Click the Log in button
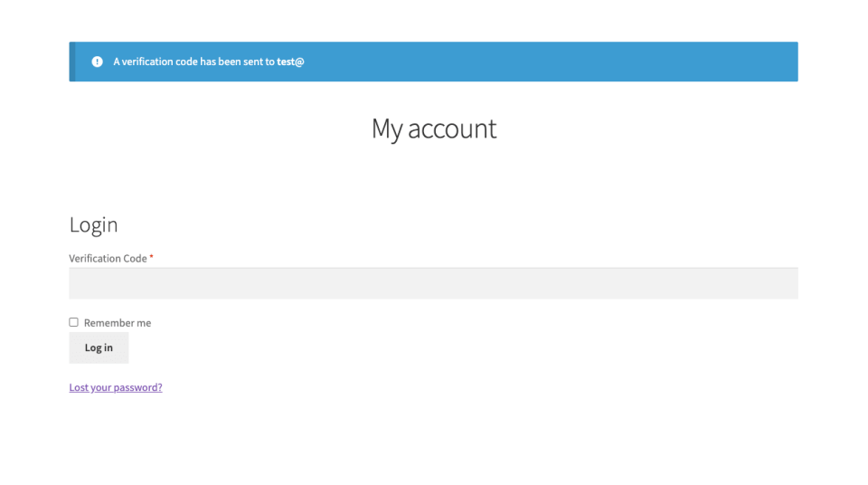The width and height of the screenshot is (868, 485). 99,347
